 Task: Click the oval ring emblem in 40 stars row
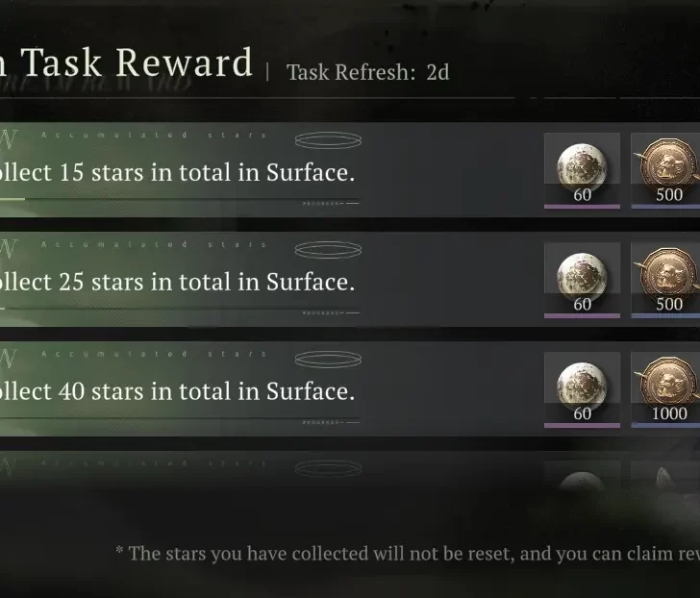pos(328,361)
